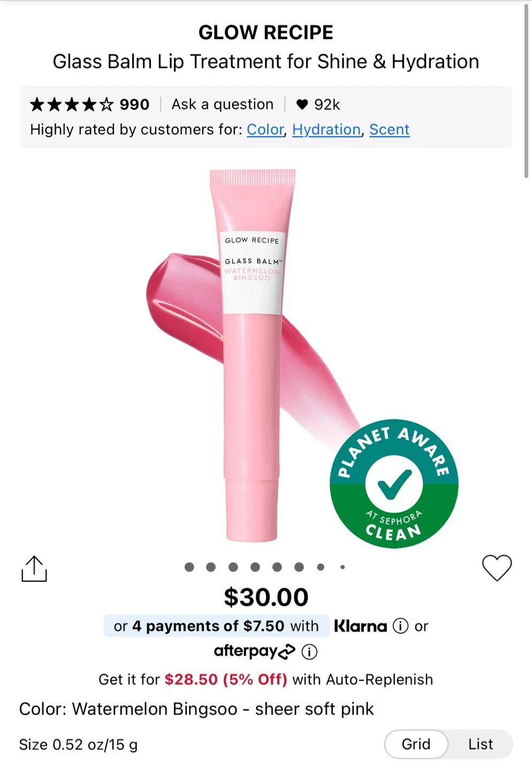Go to the GLOW RECIPE brand page
The height and width of the screenshot is (771, 532).
(x=265, y=33)
